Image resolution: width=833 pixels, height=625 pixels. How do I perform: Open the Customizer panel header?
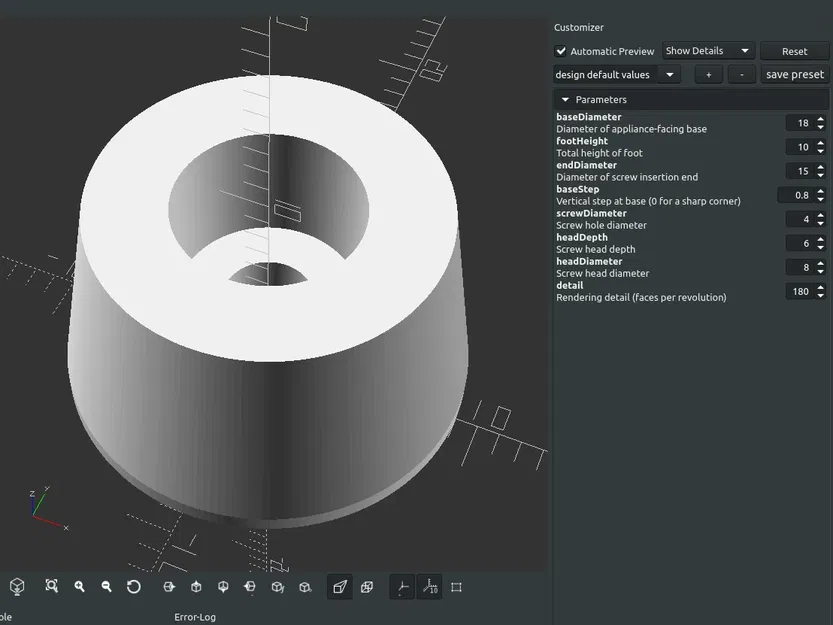[578, 27]
